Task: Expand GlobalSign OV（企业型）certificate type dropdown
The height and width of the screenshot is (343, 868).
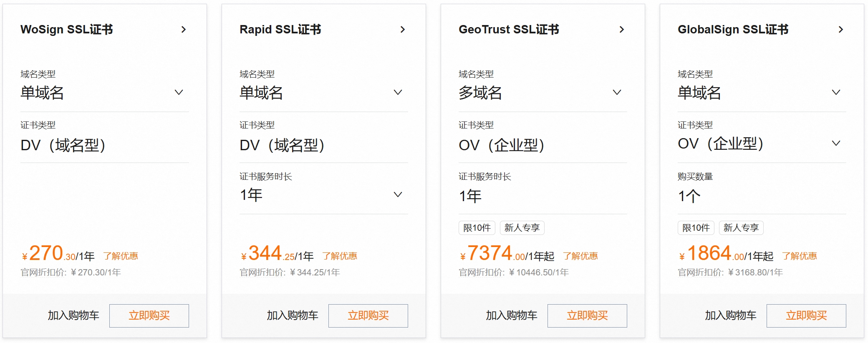Action: [762, 144]
